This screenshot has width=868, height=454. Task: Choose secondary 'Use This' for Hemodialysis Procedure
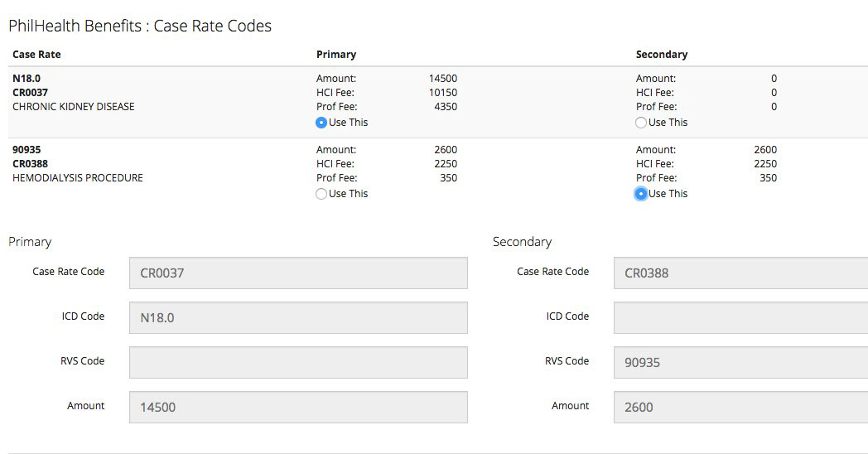(641, 194)
